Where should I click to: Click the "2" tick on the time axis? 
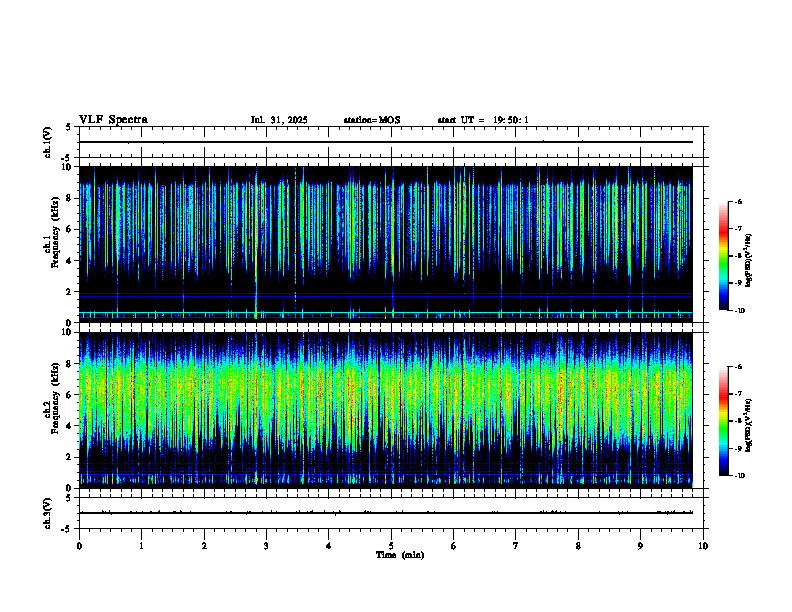point(204,546)
